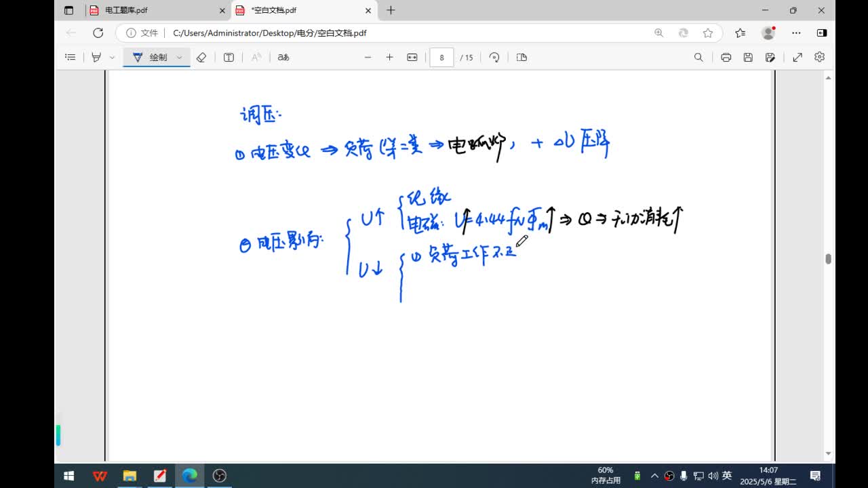Open OBS Studio from taskbar

tap(219, 476)
